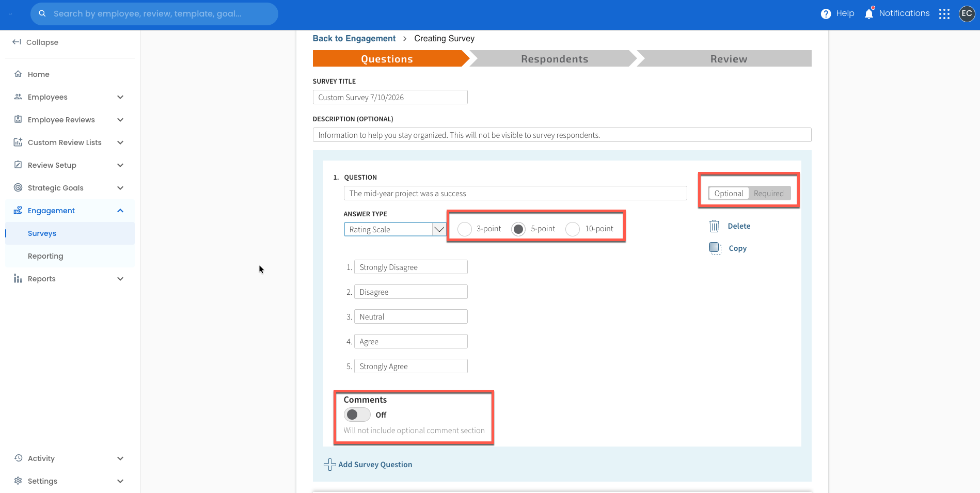Expand the Strategic Goals chevron

120,188
